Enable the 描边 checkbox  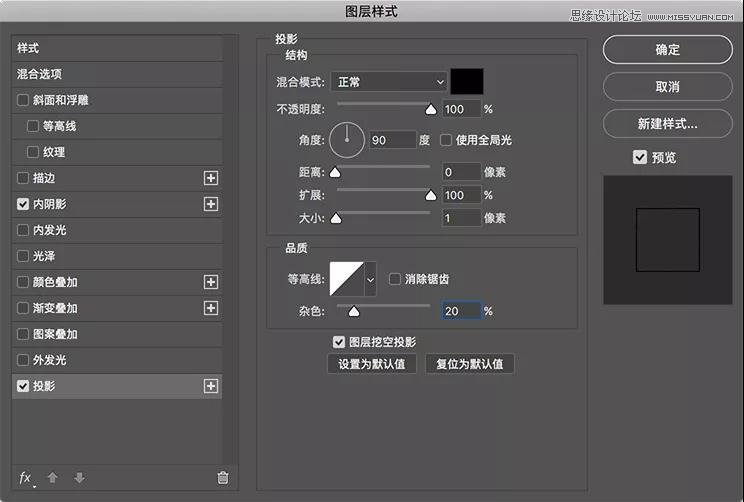23,178
